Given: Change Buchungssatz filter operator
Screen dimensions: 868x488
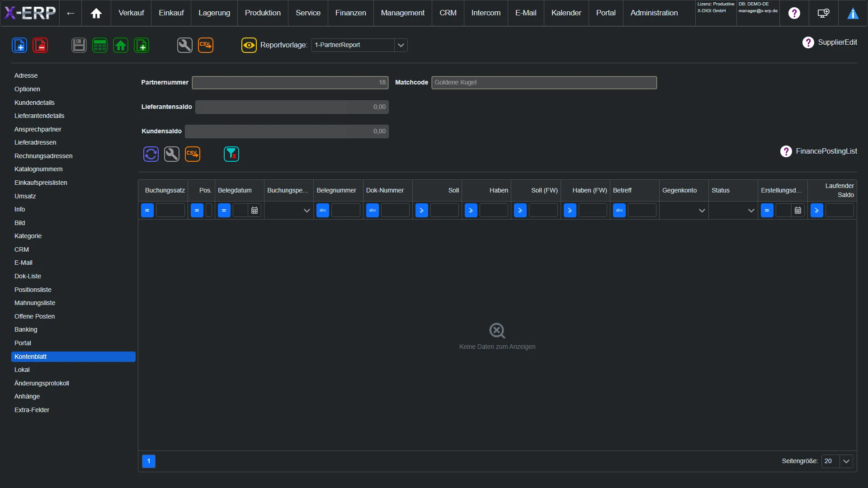Looking at the screenshot, I should [147, 211].
